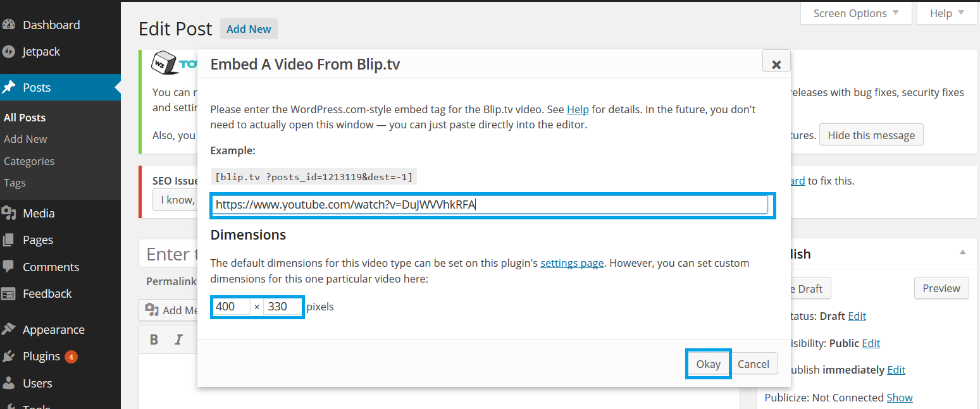Open the Help link in dialog

[x=578, y=109]
